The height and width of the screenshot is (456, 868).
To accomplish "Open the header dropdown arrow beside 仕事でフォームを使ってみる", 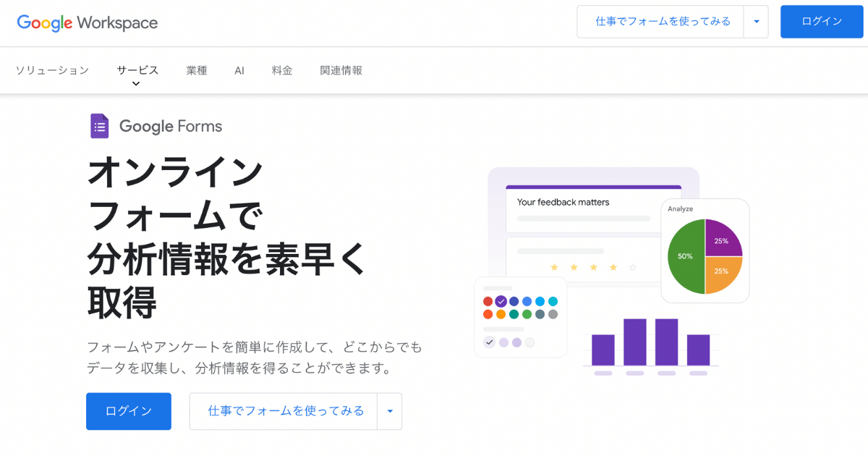I will [757, 22].
